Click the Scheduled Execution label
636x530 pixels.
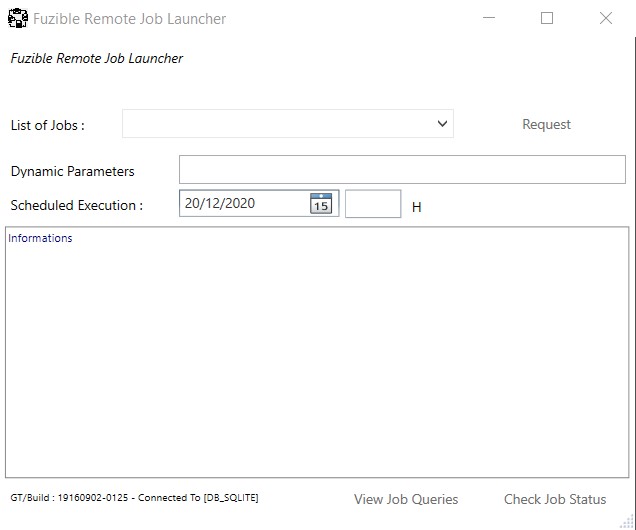[x=77, y=205]
